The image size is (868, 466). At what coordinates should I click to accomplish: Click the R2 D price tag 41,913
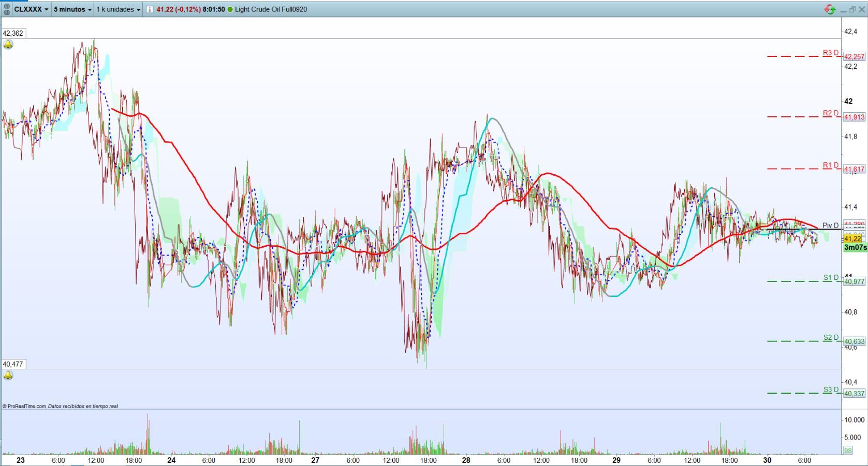[854, 117]
